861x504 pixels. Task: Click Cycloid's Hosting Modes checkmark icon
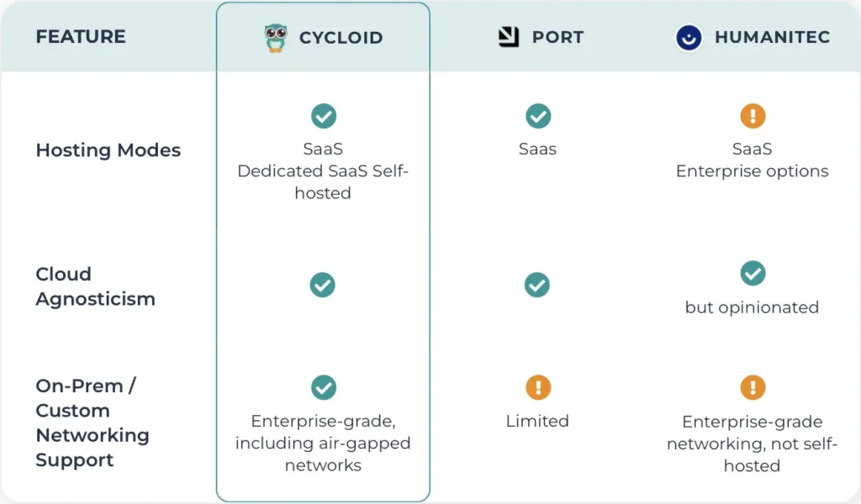click(x=324, y=116)
